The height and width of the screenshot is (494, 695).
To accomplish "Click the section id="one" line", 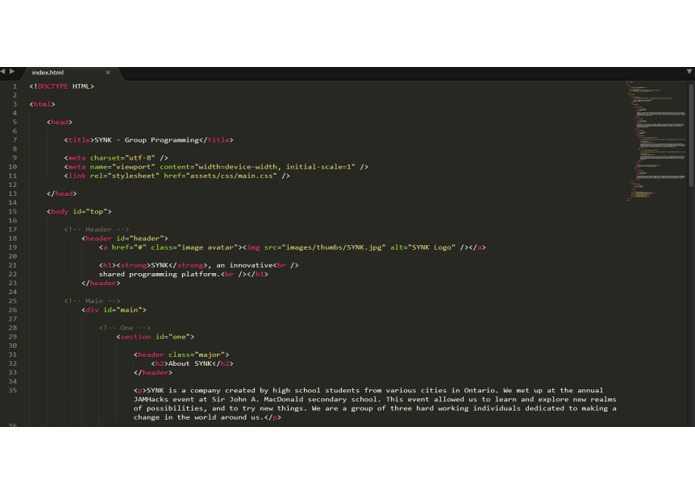I will tap(155, 337).
